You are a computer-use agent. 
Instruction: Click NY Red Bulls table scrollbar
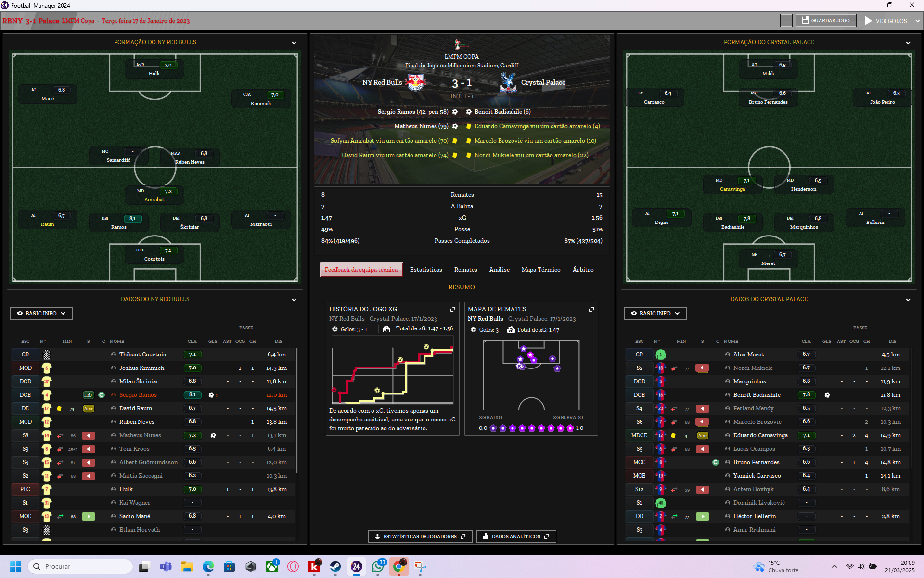click(x=297, y=410)
